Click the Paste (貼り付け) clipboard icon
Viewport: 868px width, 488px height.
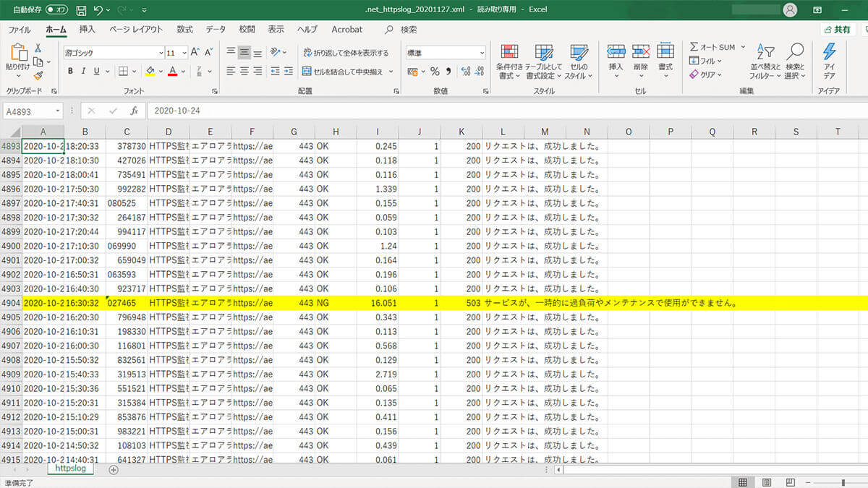coord(18,52)
